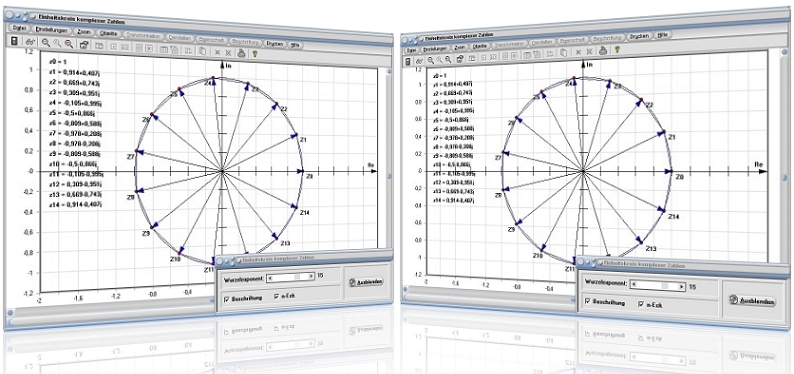Click the printer icon in right window toolbar

coord(603,50)
